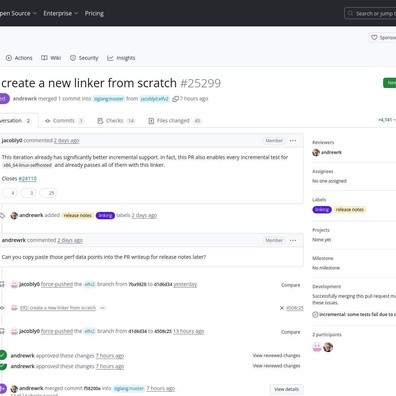Viewport: 396px width, 396px height.
Task: Open options menu on jacobly0's comment
Action: click(x=293, y=141)
